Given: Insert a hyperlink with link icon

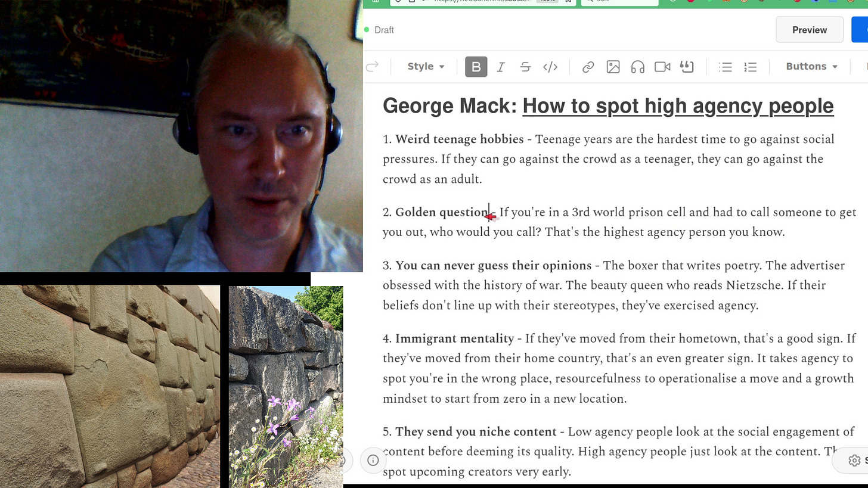Looking at the screenshot, I should pos(588,67).
